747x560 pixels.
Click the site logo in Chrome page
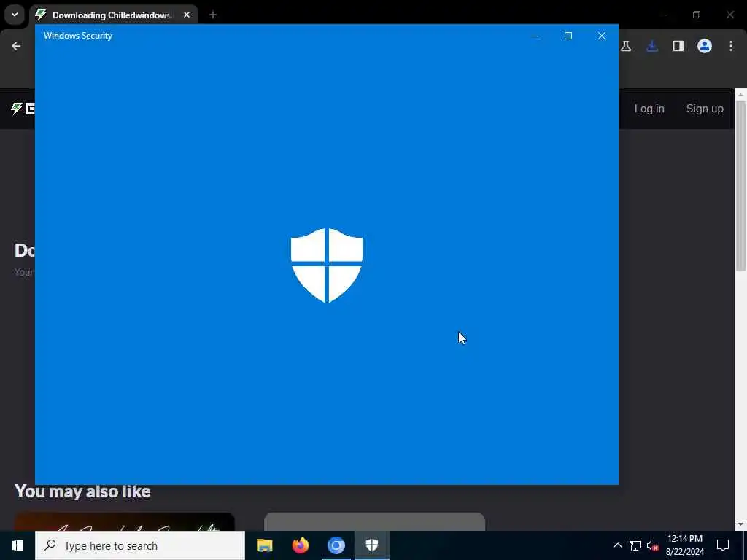(23, 109)
